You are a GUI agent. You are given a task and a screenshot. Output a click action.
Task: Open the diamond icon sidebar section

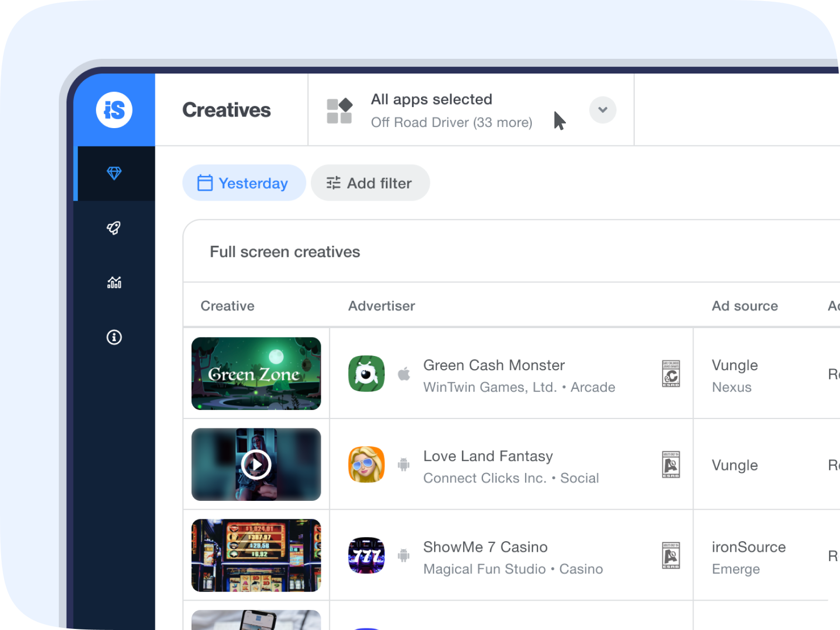coord(114,173)
